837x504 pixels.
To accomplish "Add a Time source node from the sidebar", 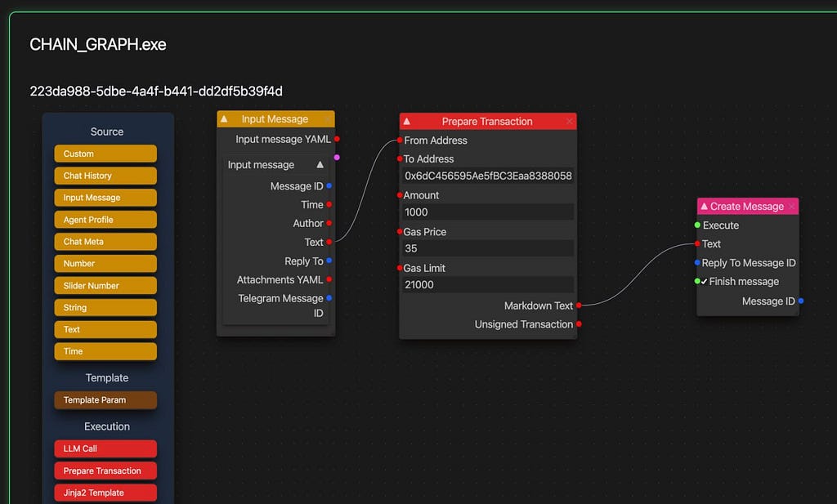I will pyautogui.click(x=105, y=351).
